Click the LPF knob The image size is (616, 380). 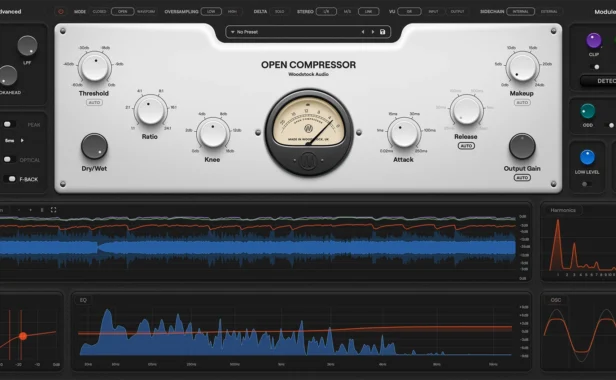click(27, 46)
